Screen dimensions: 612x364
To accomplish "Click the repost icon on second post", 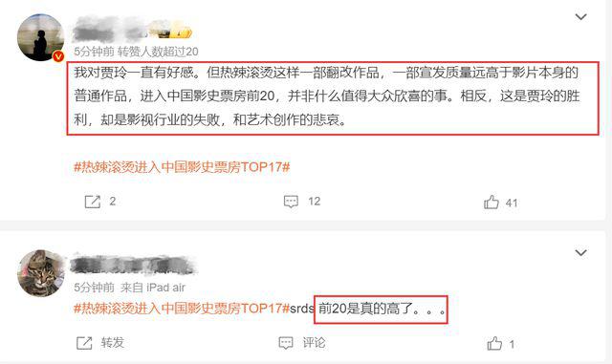I will coord(84,343).
